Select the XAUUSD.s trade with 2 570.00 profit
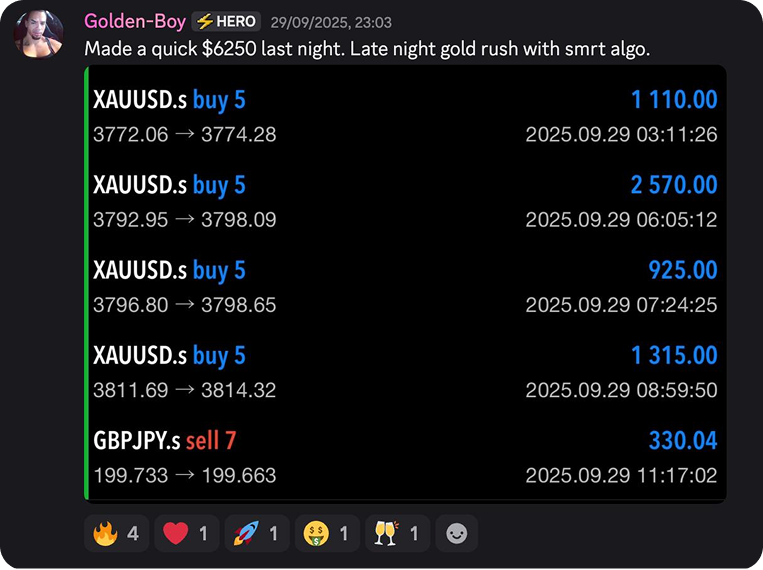The image size is (763, 570). coord(405,201)
